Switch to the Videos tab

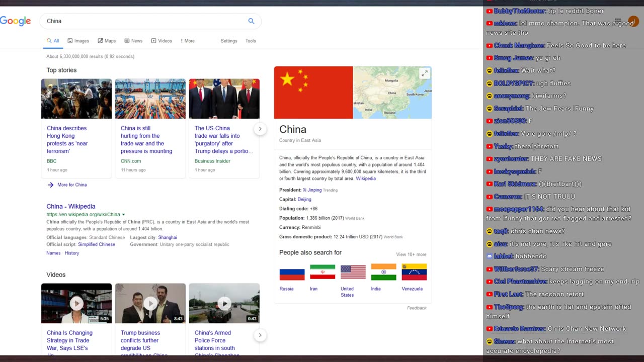[162, 41]
